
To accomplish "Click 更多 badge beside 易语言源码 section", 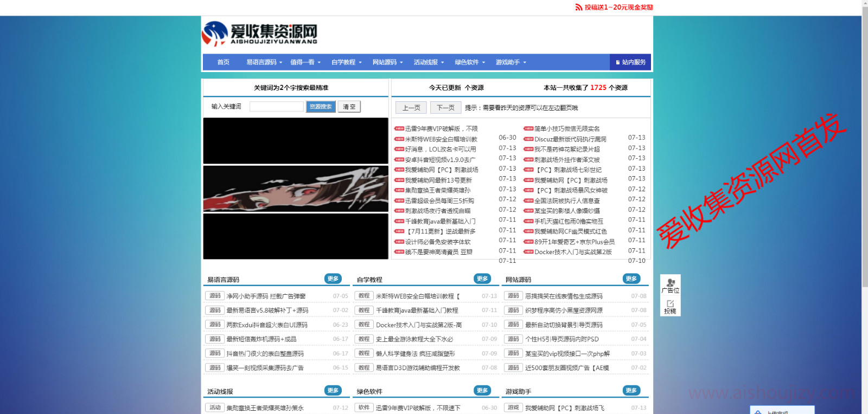I will tap(333, 279).
